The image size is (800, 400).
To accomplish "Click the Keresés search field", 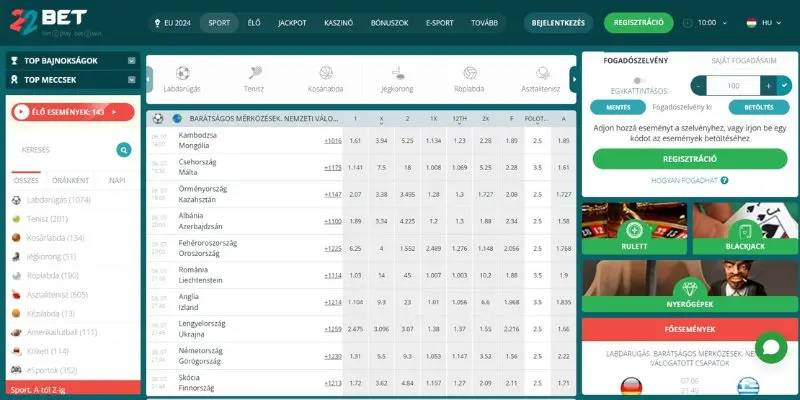I will tap(64, 149).
